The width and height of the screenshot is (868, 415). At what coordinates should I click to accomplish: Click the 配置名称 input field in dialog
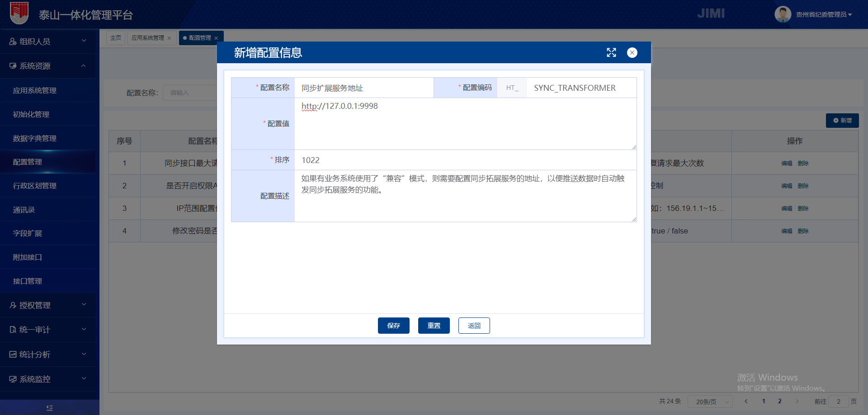[x=364, y=88]
